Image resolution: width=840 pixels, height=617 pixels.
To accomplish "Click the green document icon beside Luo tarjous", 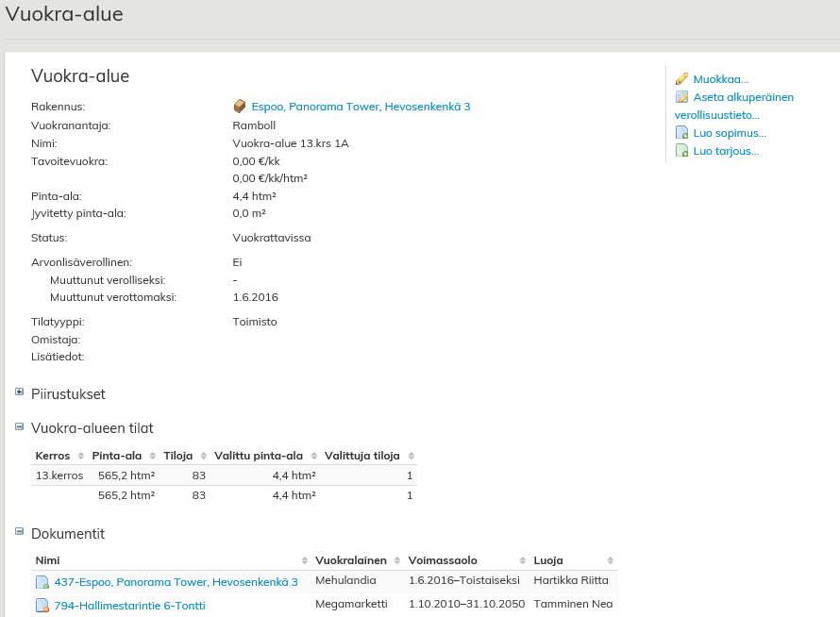I will tap(681, 151).
